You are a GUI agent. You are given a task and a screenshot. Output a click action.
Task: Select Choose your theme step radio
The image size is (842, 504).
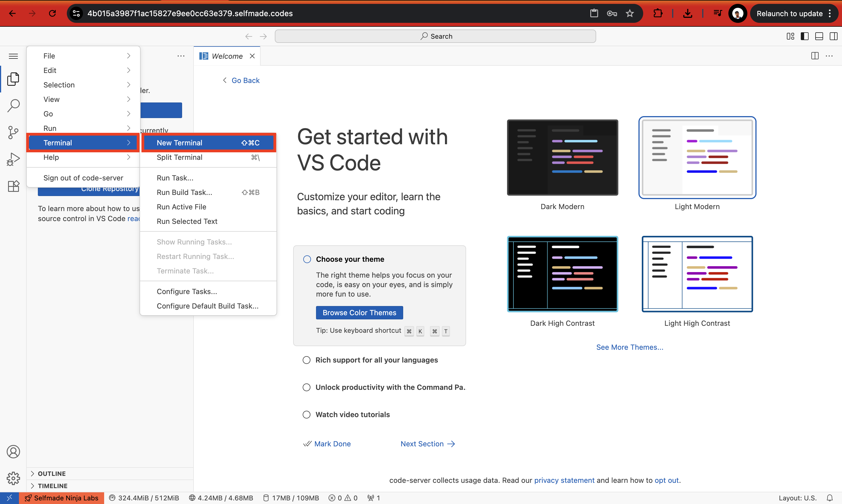coord(307,259)
